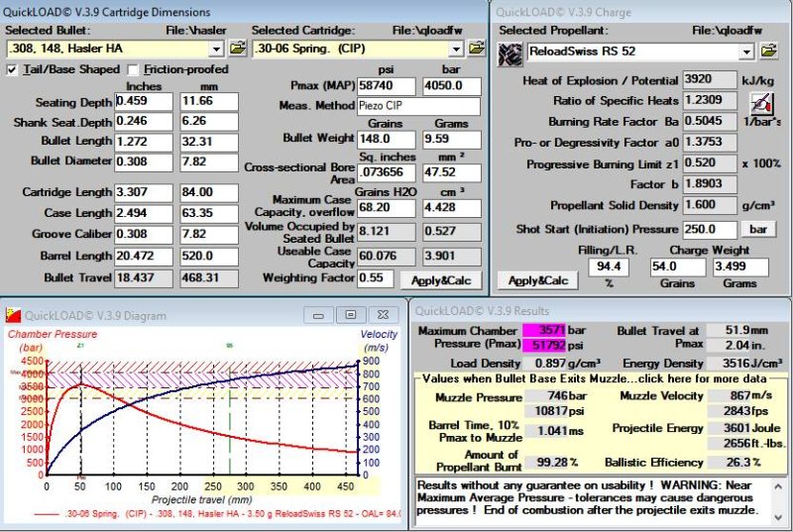Edit Shot Start Pressure value field
The image size is (793, 532).
pyautogui.click(x=710, y=230)
